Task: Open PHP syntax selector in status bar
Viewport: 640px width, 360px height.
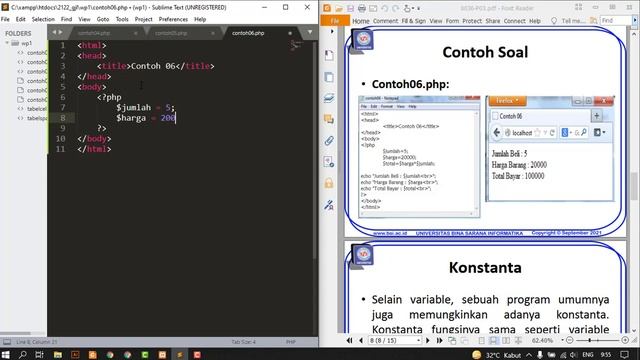Action: click(x=291, y=342)
